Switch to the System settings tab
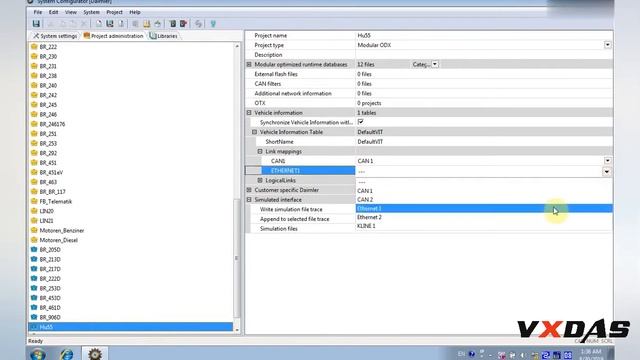The image size is (640, 360). tap(55, 36)
